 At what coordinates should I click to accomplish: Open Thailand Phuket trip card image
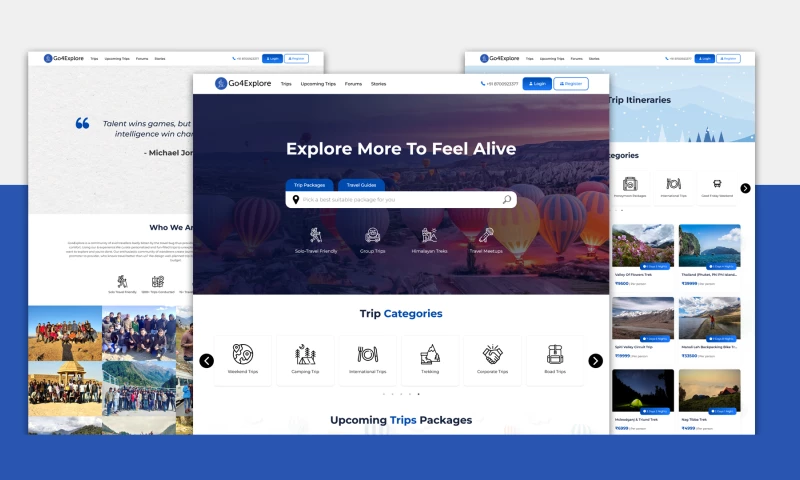point(710,246)
